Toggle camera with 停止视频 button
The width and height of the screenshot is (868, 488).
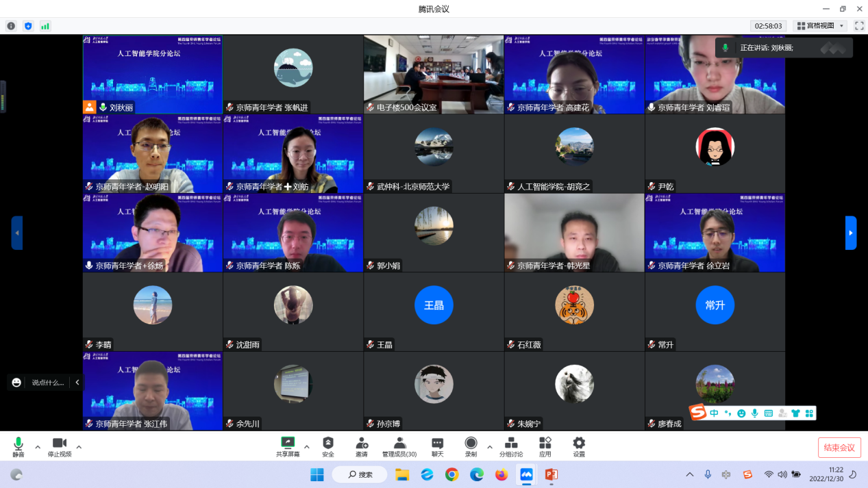pyautogui.click(x=60, y=447)
